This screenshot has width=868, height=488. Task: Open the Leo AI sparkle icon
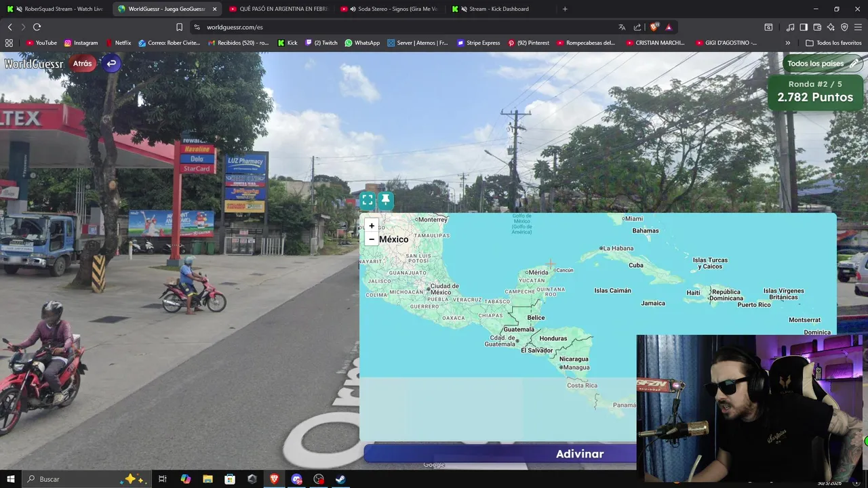831,27
